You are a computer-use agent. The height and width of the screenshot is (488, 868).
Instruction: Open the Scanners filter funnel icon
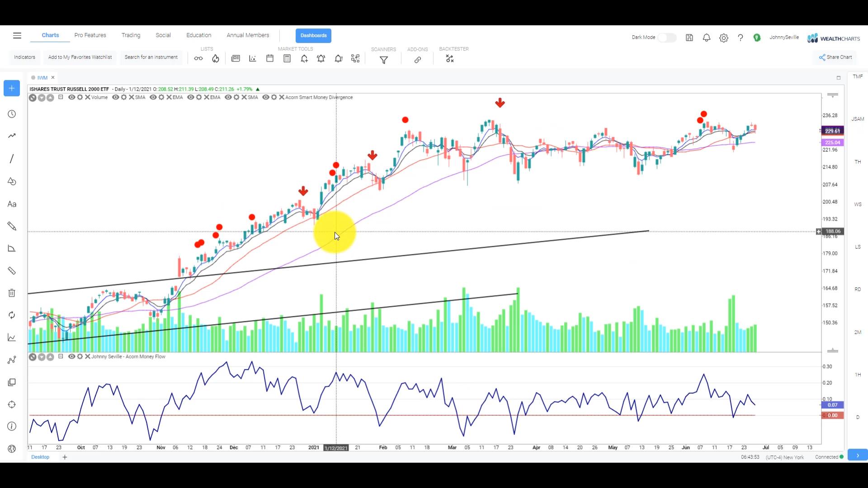coord(384,60)
